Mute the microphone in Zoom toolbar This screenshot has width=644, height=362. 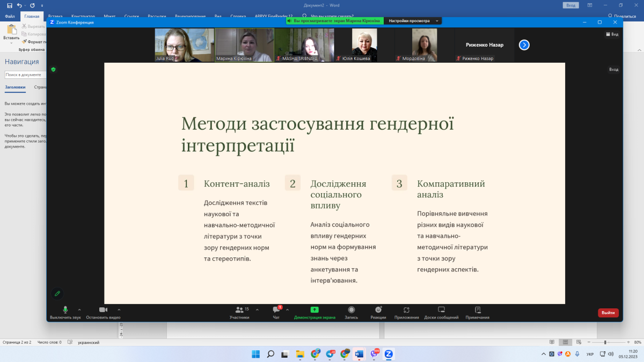pos(65,310)
